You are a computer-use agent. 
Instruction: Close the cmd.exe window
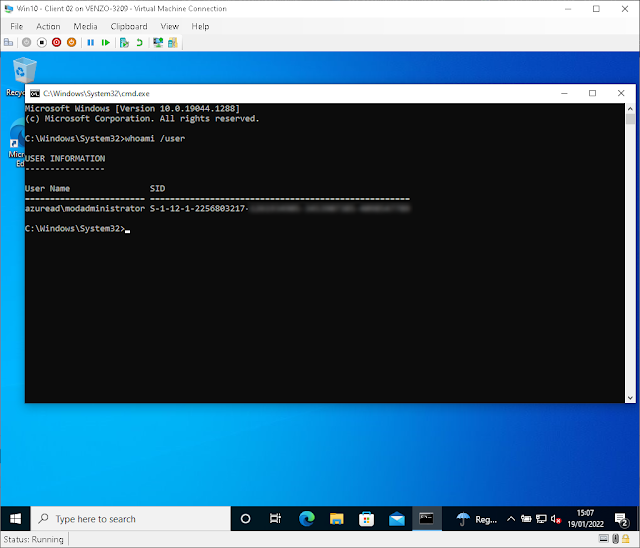[621, 93]
